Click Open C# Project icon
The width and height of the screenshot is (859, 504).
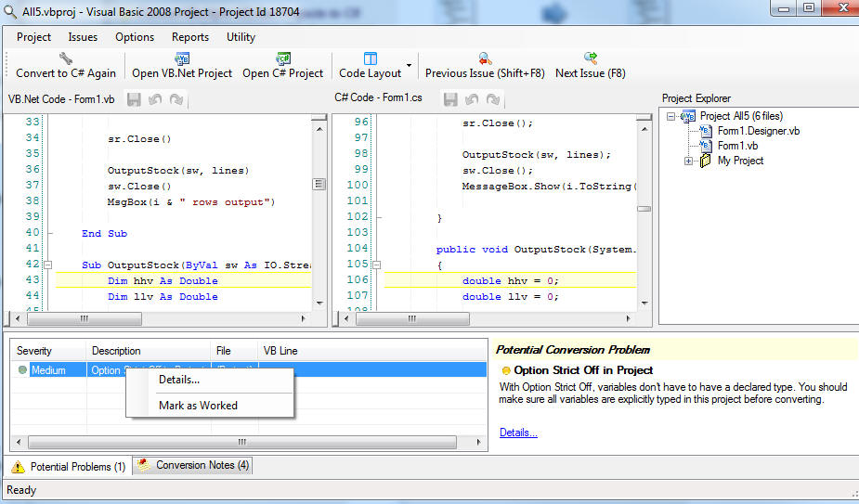click(x=283, y=58)
